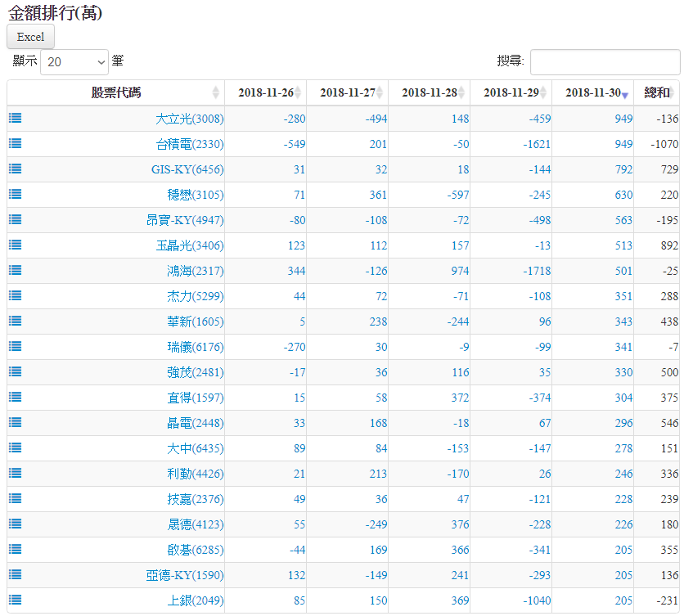
Task: Open the list icon for 華新(1605)
Action: click(16, 321)
